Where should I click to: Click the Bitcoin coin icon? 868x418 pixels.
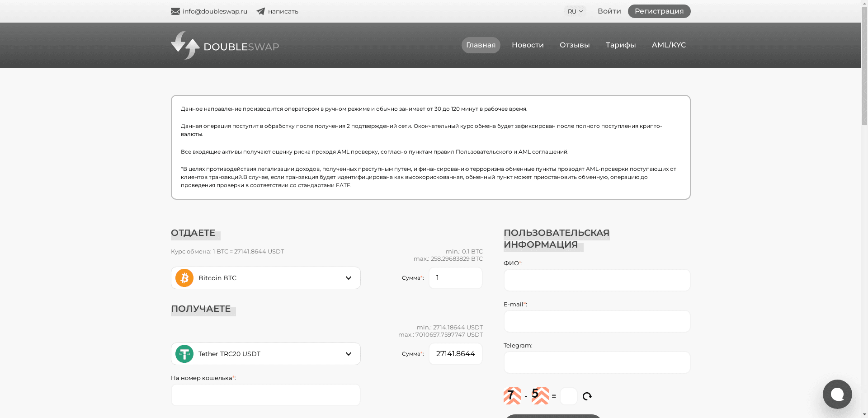(184, 278)
